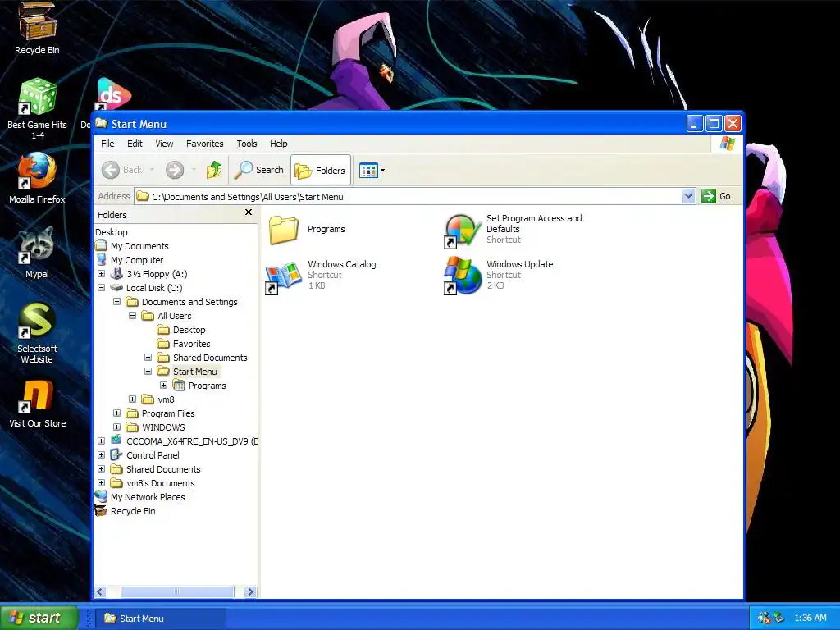Close the Folders pane
Image resolution: width=840 pixels, height=630 pixels.
249,212
